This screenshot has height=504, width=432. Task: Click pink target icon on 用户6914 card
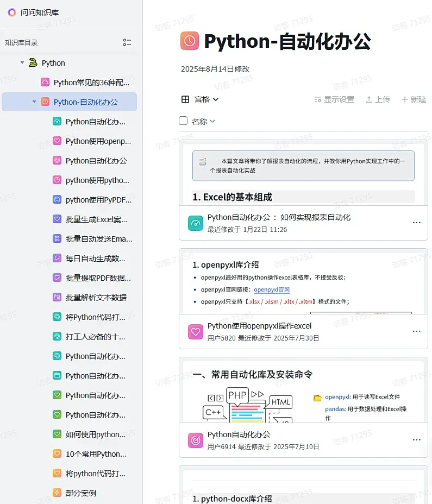coord(196,440)
